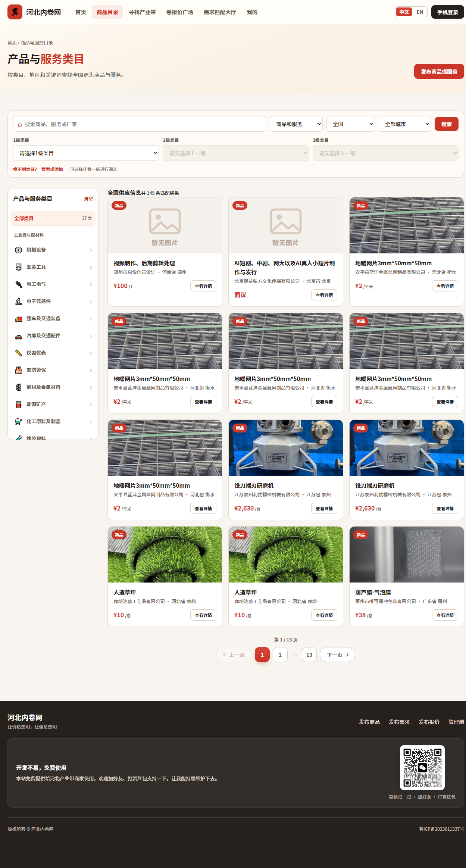Click the 电子元器件 microscope icon

click(18, 302)
